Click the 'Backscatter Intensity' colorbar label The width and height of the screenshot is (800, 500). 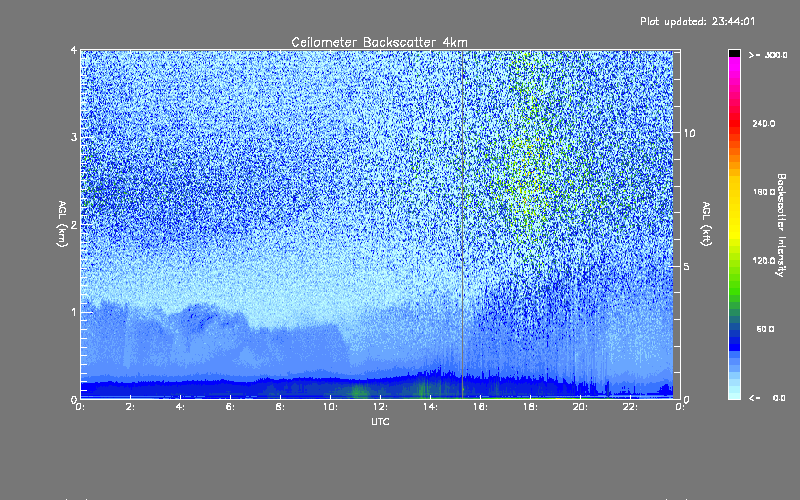coord(781,225)
